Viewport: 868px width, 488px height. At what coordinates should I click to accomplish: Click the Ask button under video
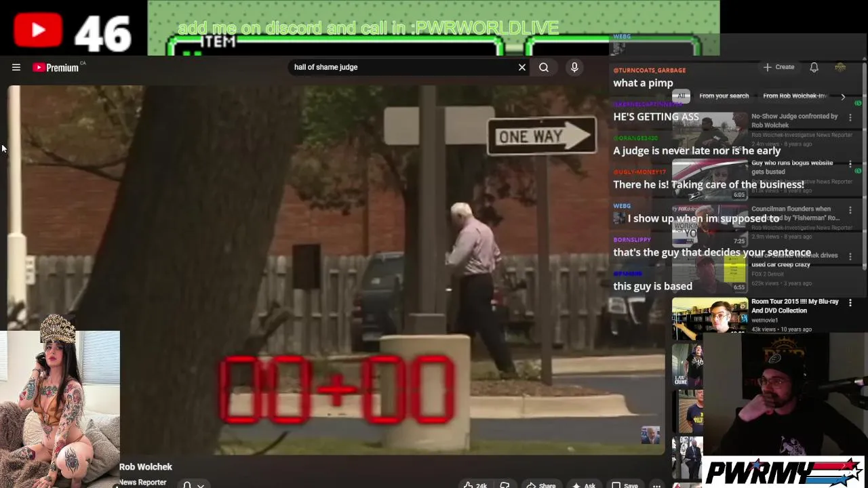coord(584,485)
